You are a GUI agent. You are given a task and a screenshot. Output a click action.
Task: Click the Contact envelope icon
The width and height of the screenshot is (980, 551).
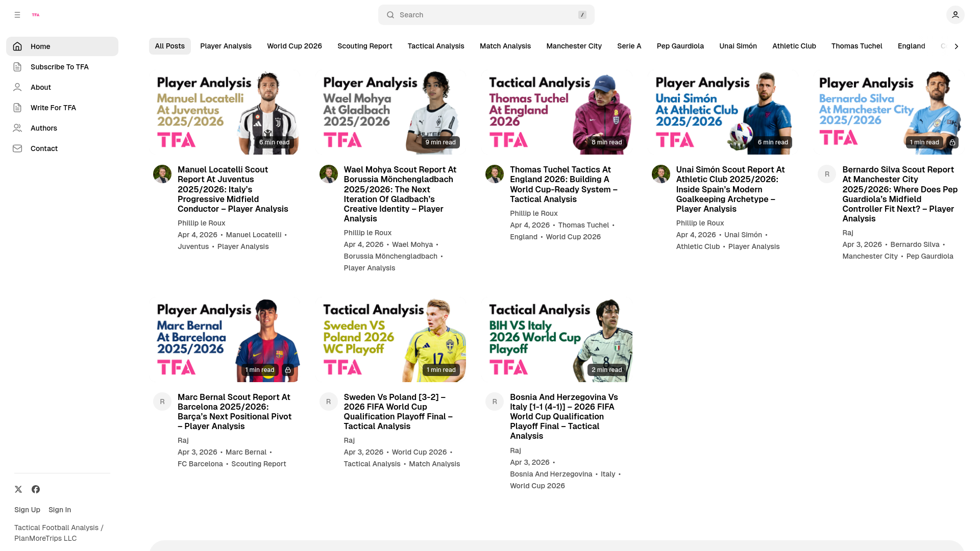[17, 148]
